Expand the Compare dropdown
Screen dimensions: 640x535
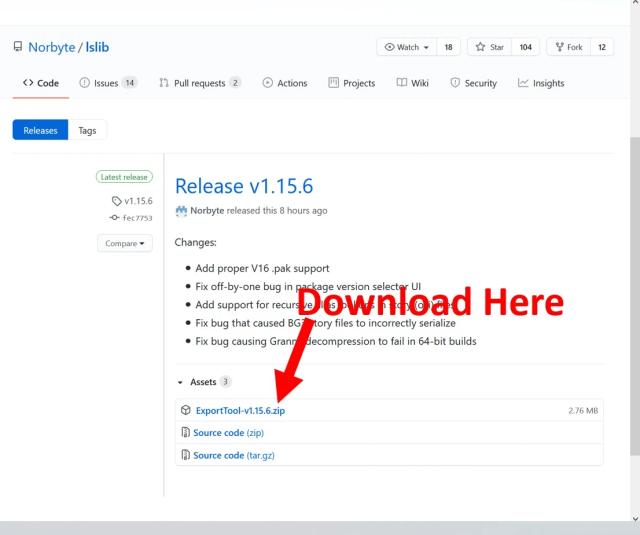click(125, 243)
